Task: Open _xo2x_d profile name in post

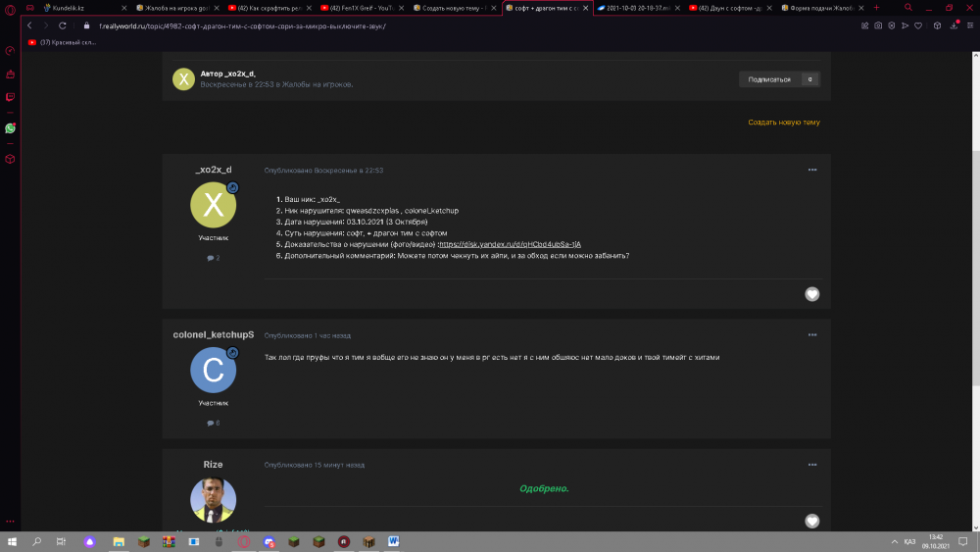Action: click(x=213, y=170)
